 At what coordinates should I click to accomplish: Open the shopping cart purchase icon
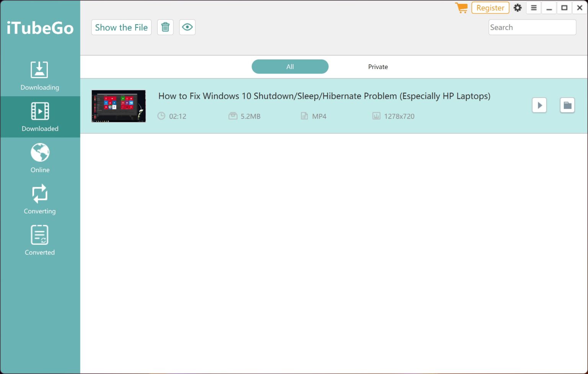pos(461,7)
